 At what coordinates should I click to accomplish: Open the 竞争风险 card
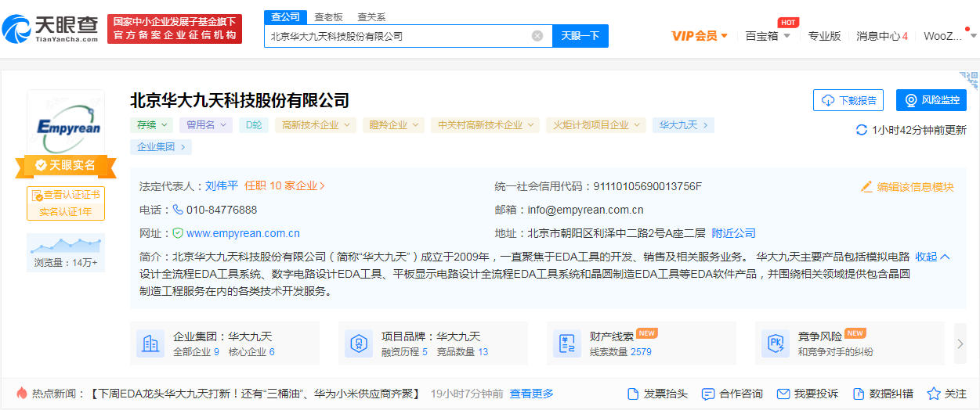point(850,343)
